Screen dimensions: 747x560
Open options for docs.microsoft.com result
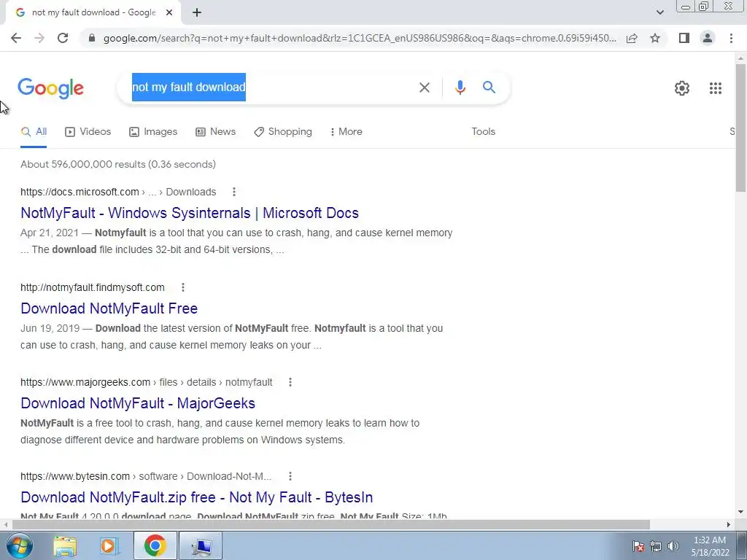(233, 192)
